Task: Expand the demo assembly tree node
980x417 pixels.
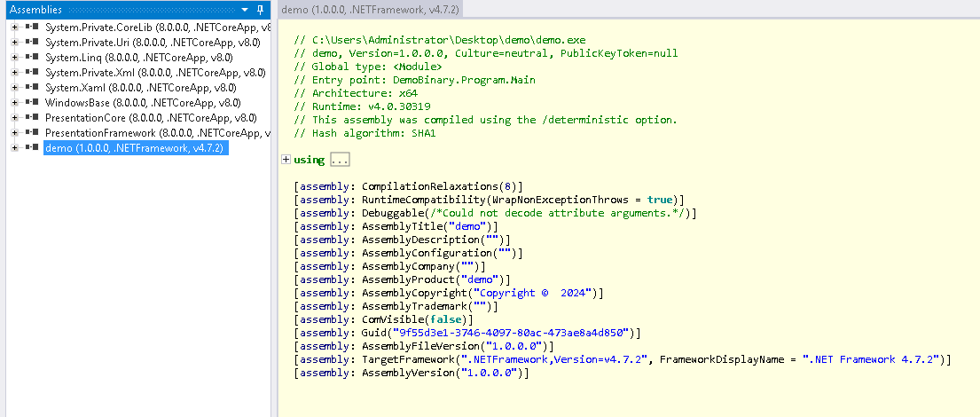Action: click(15, 147)
